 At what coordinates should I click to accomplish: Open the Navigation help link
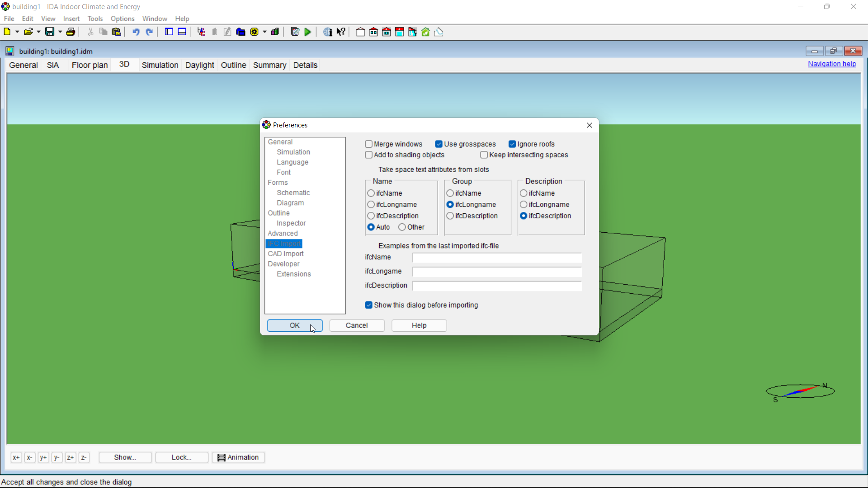(x=831, y=64)
